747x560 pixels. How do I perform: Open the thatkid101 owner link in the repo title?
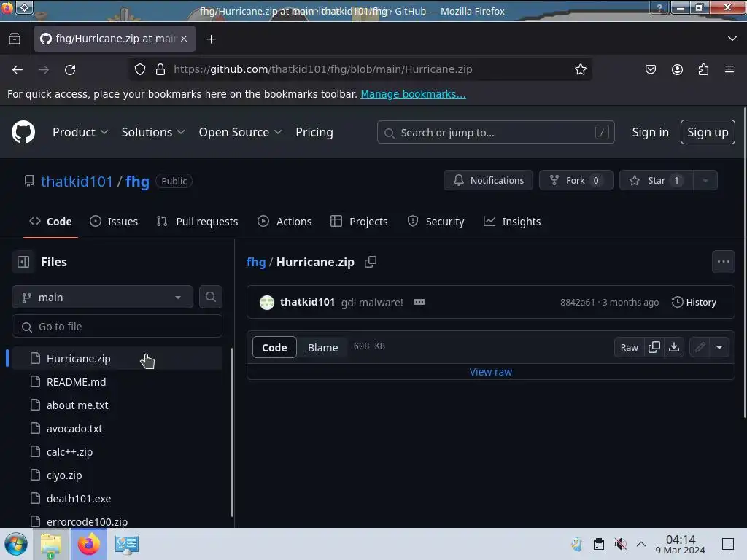tap(77, 181)
